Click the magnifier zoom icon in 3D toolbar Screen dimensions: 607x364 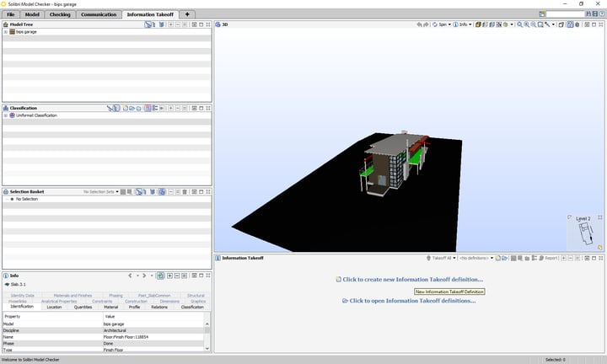pos(520,24)
